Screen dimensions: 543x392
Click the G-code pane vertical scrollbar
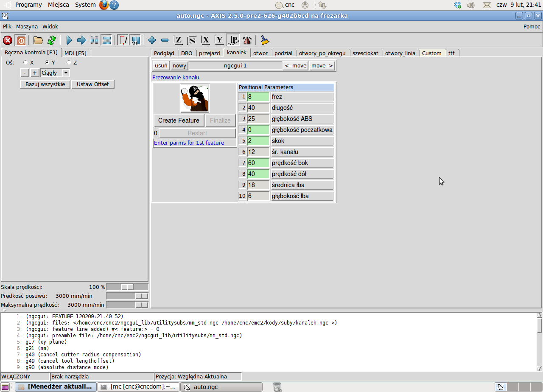click(x=539, y=342)
